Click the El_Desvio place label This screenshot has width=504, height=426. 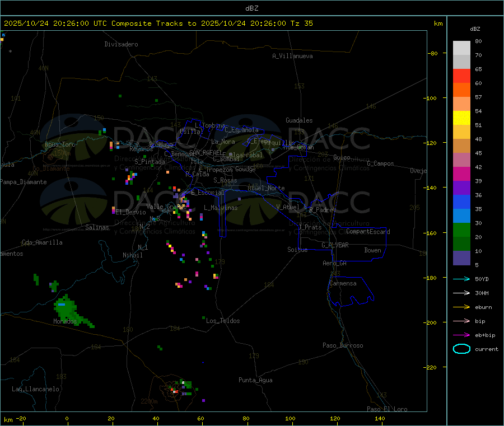coord(131,212)
